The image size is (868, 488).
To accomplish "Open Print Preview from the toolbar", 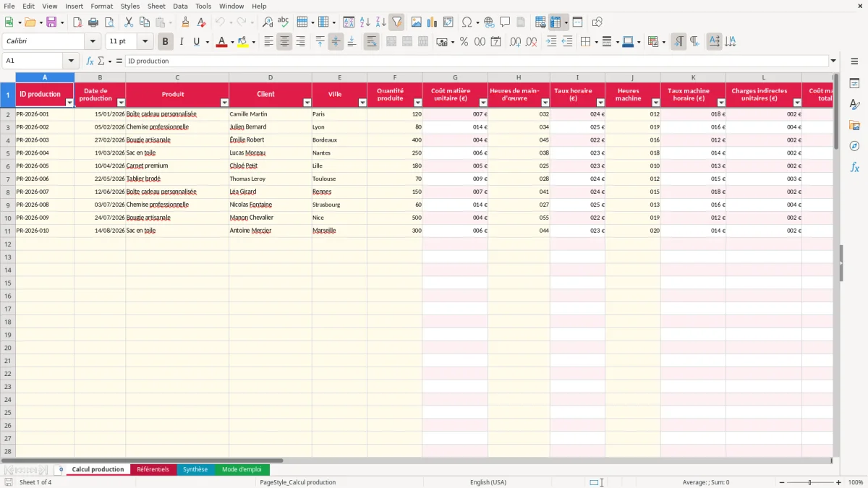I will click(x=109, y=22).
